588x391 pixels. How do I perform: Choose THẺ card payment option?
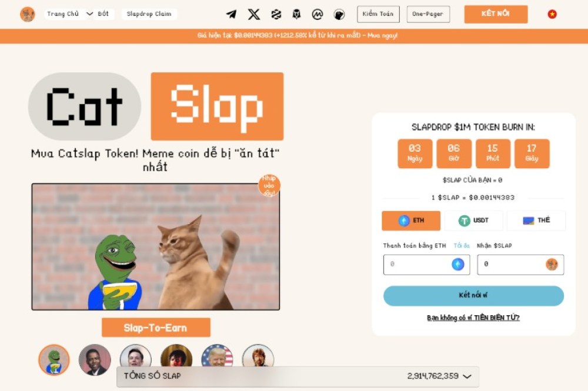tap(536, 220)
